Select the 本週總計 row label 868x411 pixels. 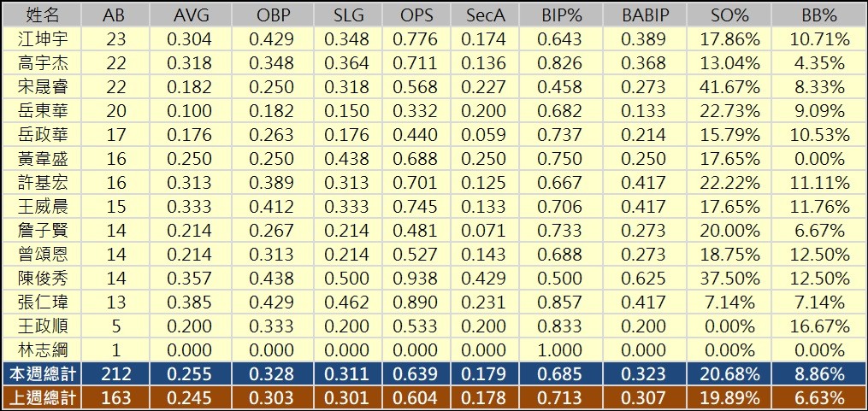[43, 374]
